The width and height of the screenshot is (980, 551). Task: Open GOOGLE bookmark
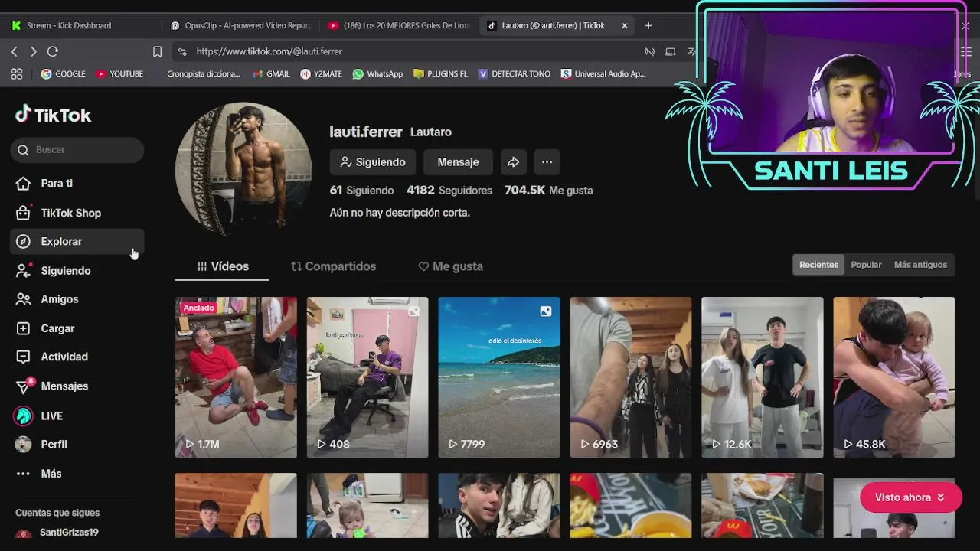[x=63, y=74]
